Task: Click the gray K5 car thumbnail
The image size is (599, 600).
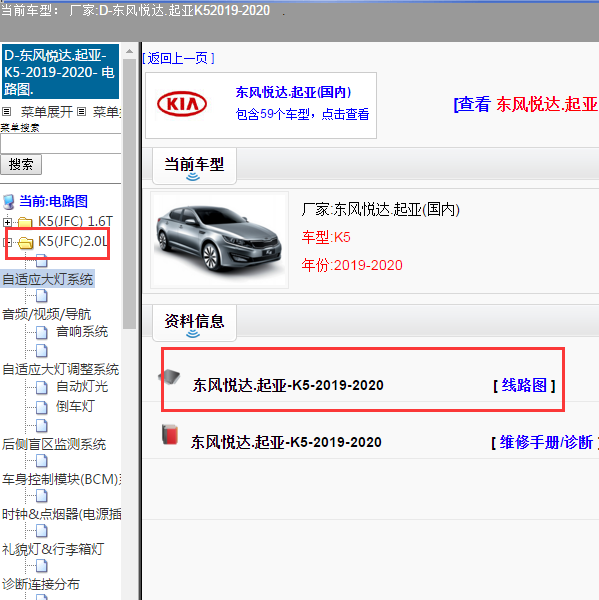Action: 220,240
